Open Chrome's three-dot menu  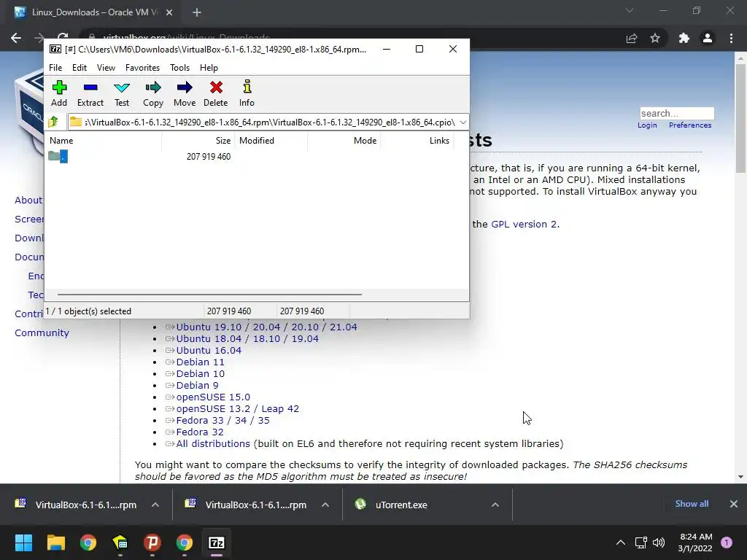(x=731, y=38)
